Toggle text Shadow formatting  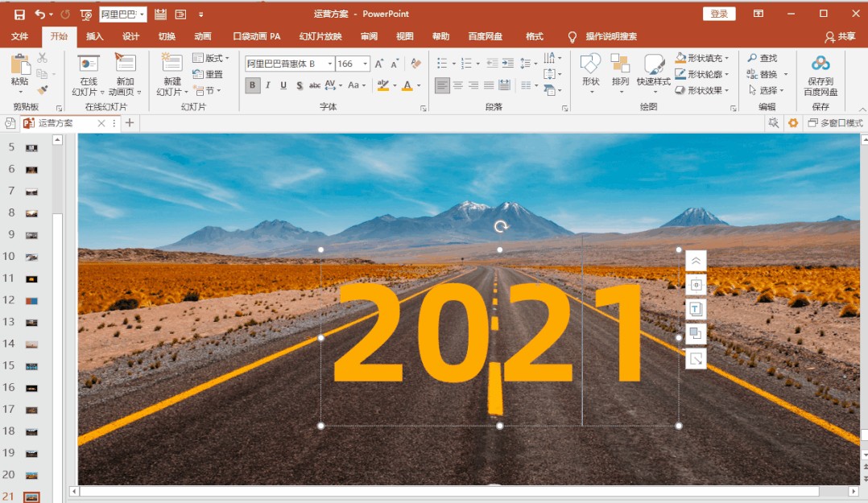click(x=299, y=85)
